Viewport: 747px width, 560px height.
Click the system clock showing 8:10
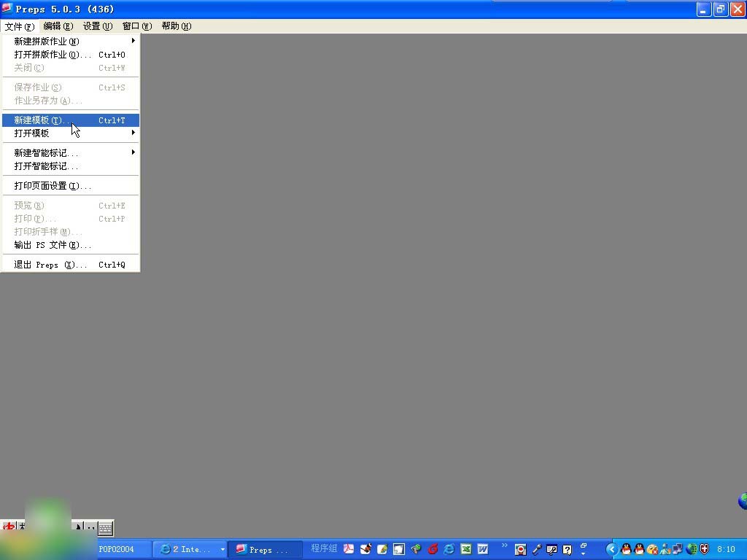[726, 550]
